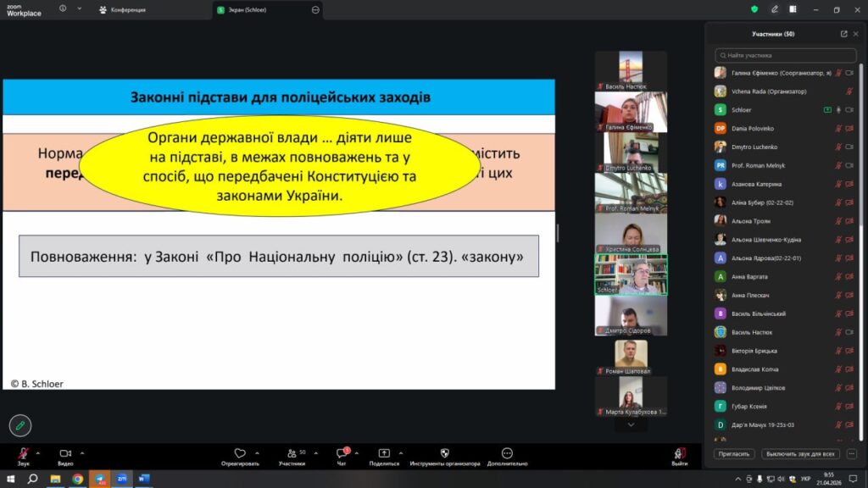
Task: Click the green annotation pencil button
Action: tap(20, 425)
